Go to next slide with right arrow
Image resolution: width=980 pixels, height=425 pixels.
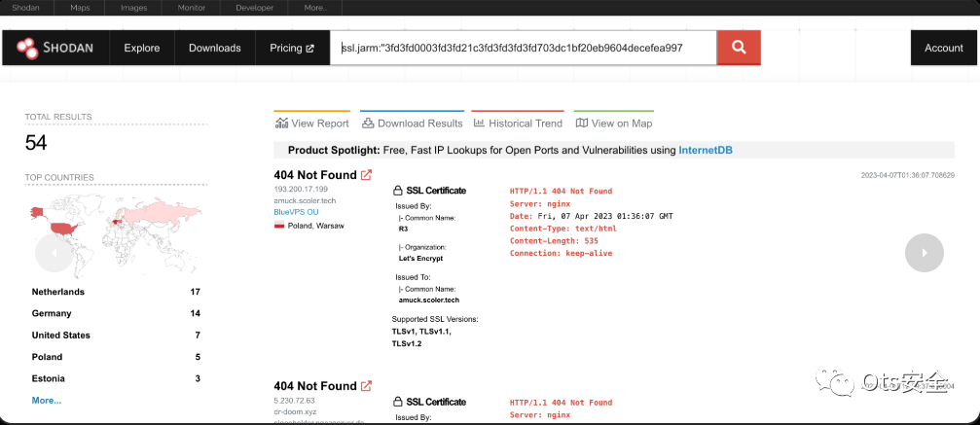[925, 253]
